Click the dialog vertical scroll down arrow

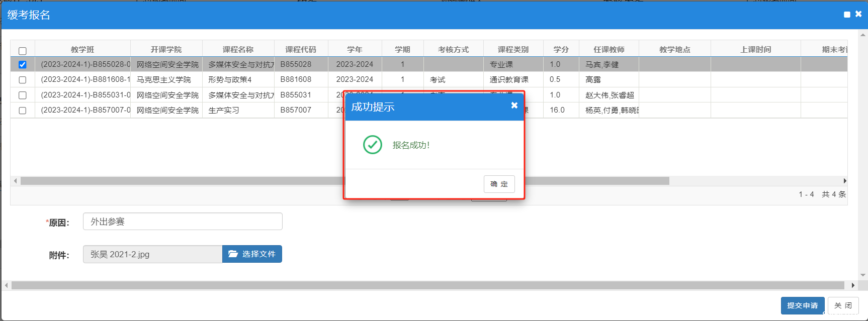point(863,275)
